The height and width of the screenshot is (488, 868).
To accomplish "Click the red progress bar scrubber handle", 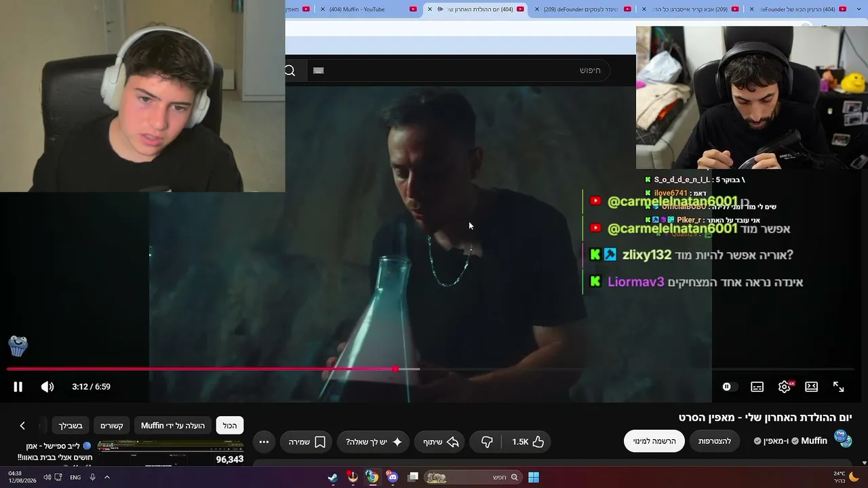I will [395, 369].
